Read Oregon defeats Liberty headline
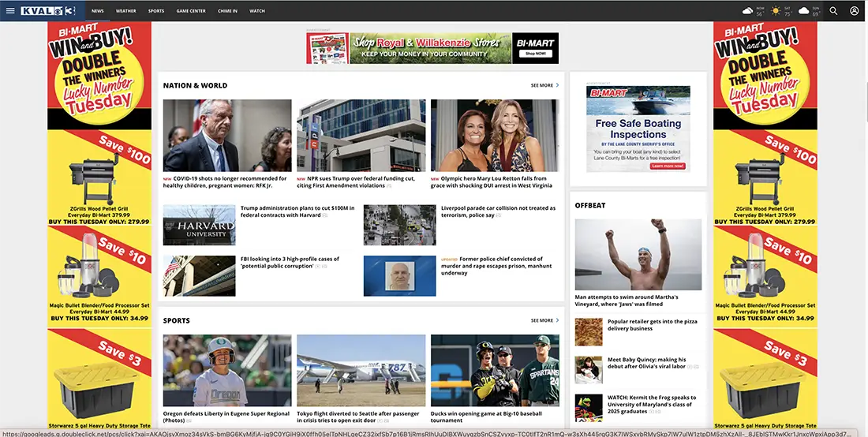868x437 pixels. pyautogui.click(x=226, y=417)
